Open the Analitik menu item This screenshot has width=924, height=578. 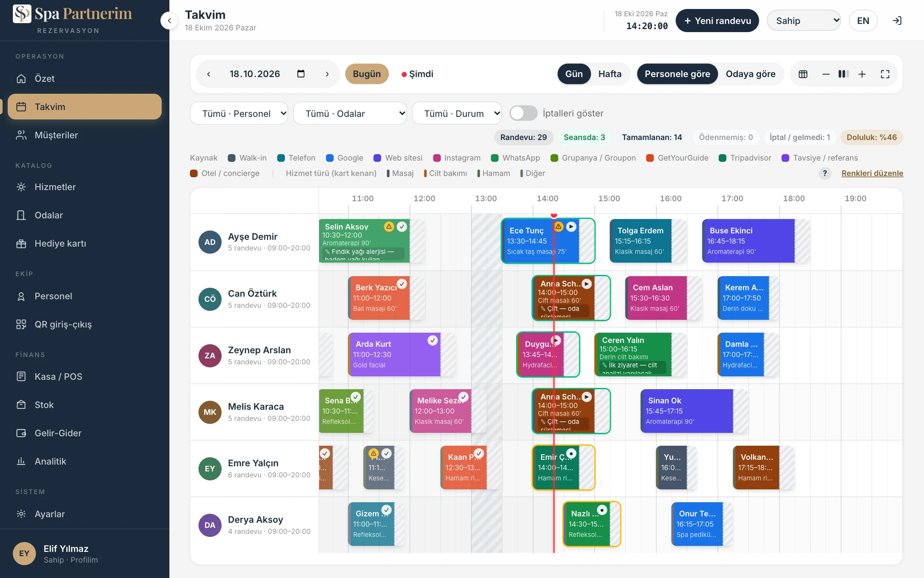(85, 461)
